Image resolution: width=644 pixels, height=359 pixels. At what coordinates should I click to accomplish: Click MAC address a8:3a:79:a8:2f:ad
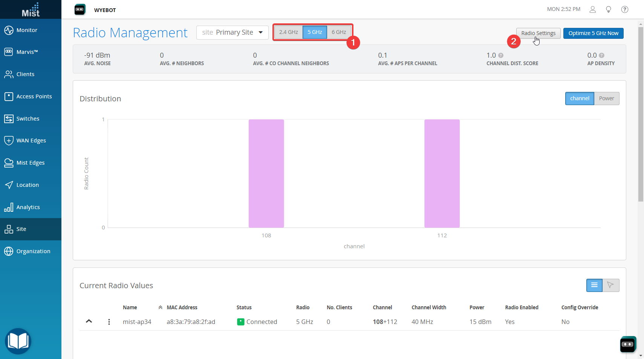pos(191,322)
